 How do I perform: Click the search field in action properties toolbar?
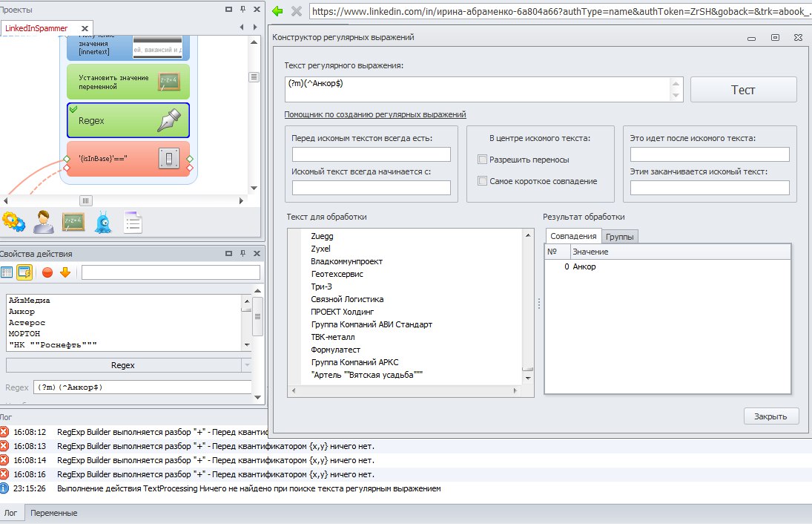click(x=171, y=272)
